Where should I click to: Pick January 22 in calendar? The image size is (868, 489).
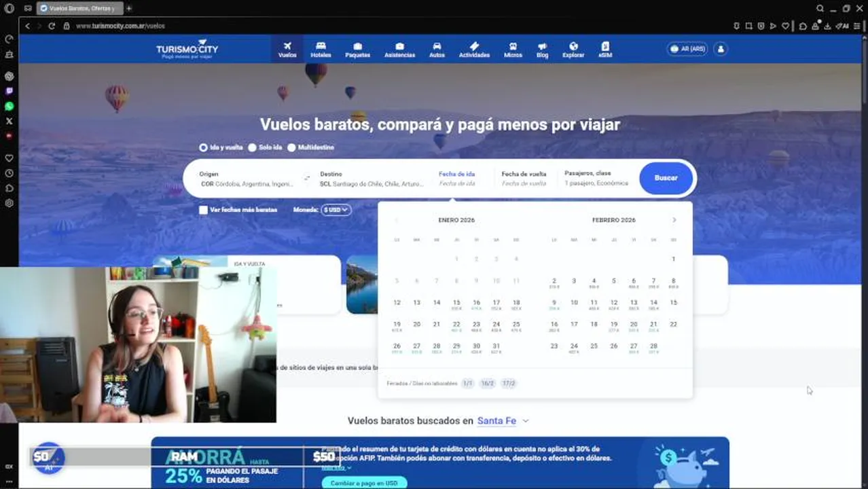(x=456, y=326)
